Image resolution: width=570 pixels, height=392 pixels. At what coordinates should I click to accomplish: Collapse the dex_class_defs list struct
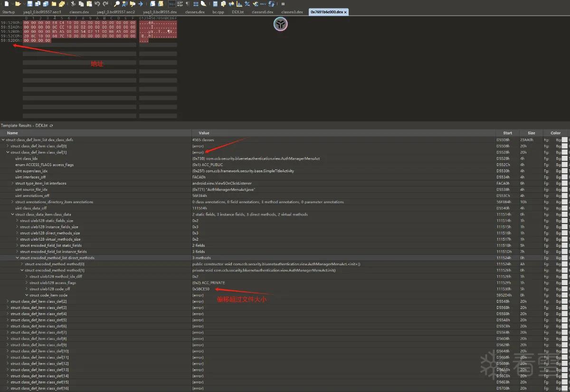[3, 140]
